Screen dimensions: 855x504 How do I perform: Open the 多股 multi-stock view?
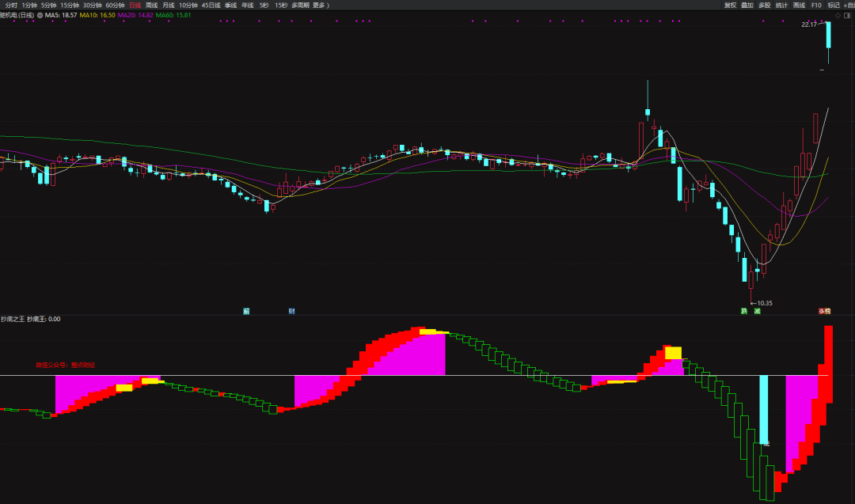point(765,5)
